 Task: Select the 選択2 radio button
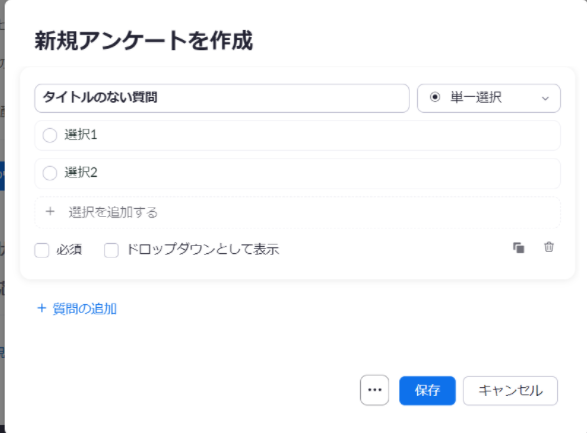point(50,173)
